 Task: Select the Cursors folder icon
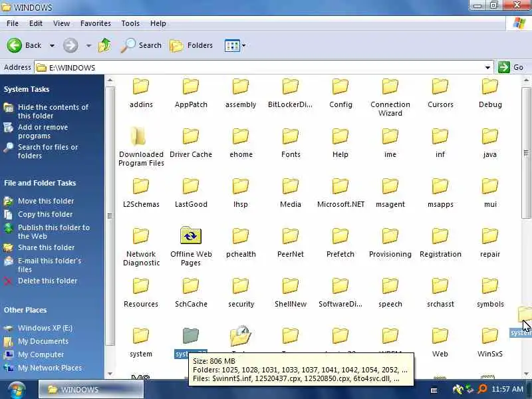pos(440,86)
